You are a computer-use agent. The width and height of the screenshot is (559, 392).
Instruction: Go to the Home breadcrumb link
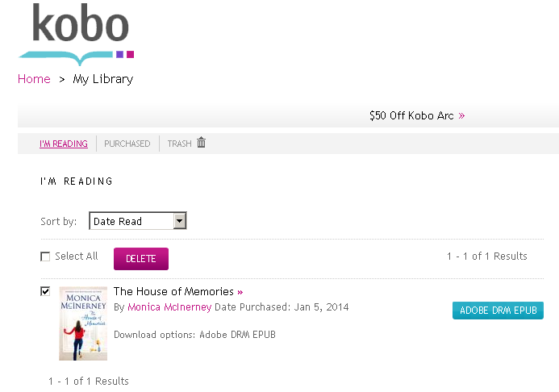point(34,79)
